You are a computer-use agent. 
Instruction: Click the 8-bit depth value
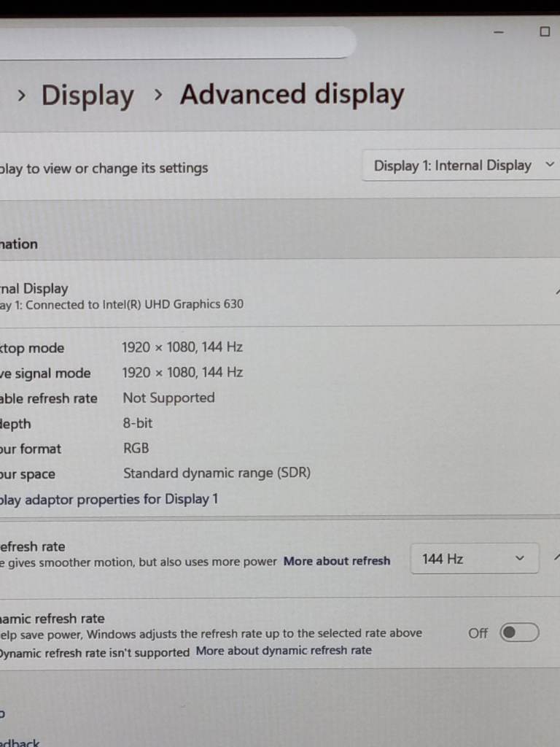coord(138,423)
